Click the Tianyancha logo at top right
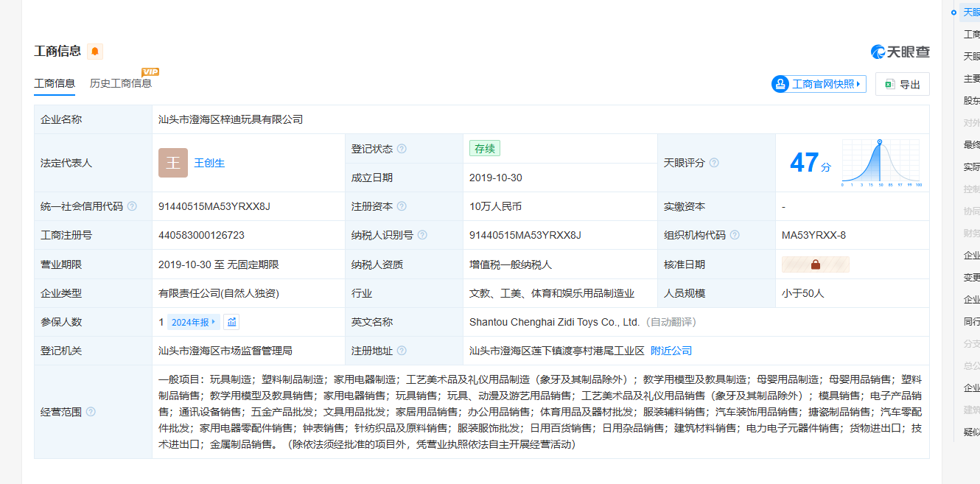This screenshot has height=484, width=980. coord(900,52)
